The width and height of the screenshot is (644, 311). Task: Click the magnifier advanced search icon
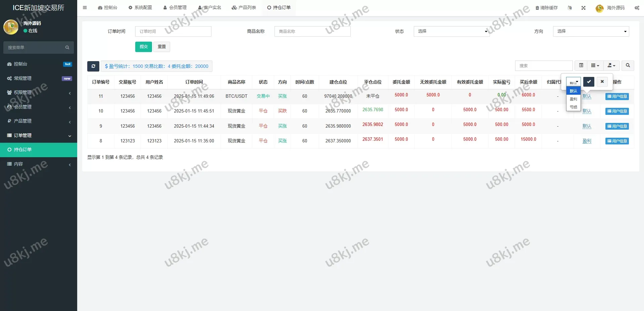(x=628, y=65)
